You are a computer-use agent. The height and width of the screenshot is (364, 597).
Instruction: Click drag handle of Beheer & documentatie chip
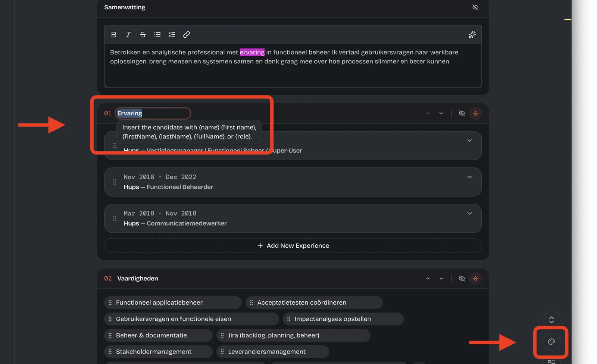point(110,336)
